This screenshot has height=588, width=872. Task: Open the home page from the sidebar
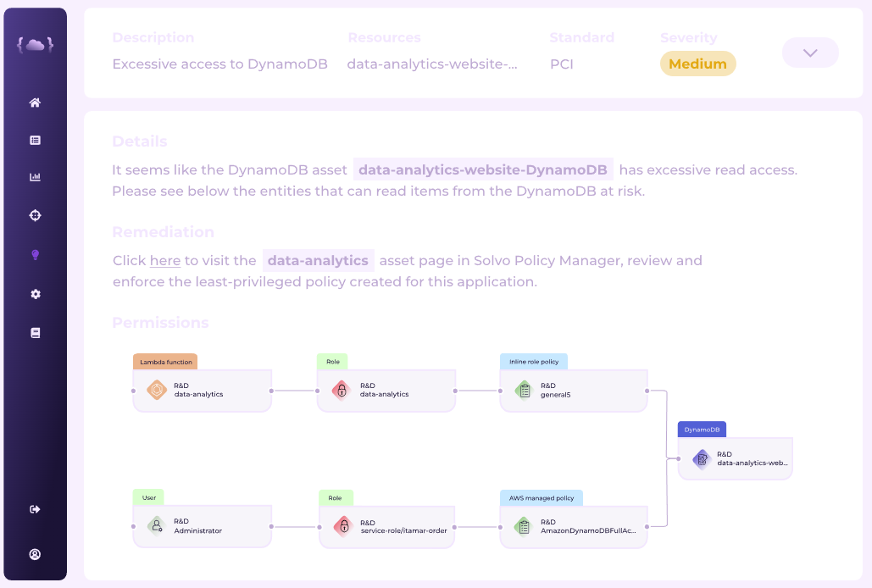pyautogui.click(x=35, y=103)
